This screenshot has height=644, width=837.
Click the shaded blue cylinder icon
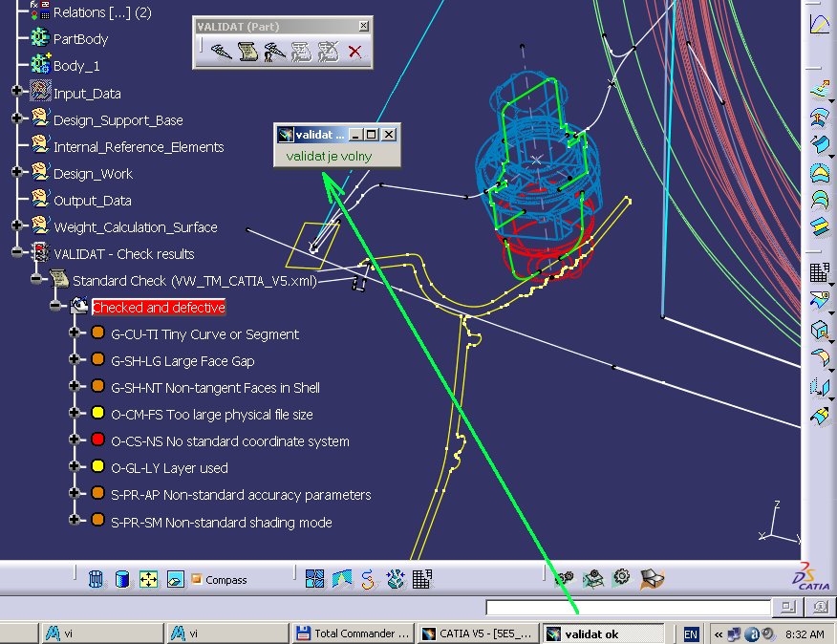coord(122,579)
